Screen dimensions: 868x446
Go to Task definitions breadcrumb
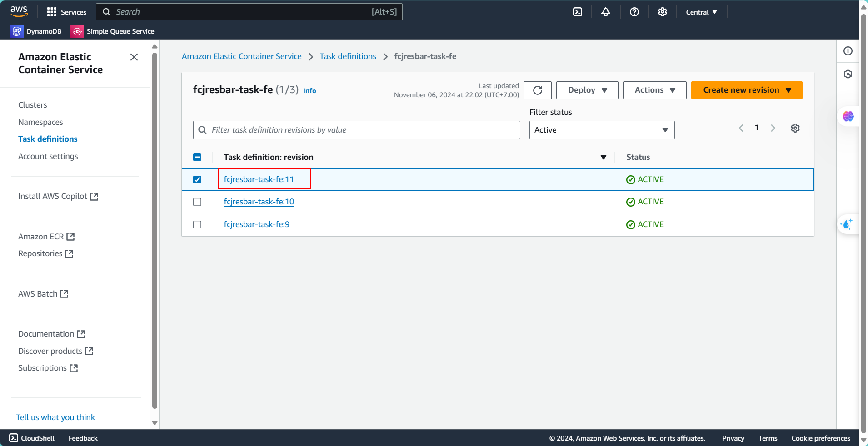click(x=348, y=56)
